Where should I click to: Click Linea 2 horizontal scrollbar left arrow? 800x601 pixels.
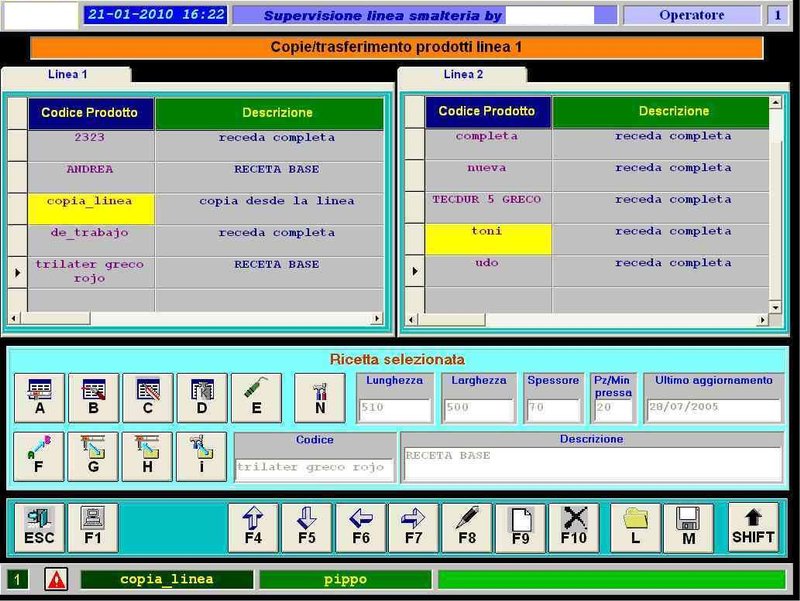(x=411, y=320)
